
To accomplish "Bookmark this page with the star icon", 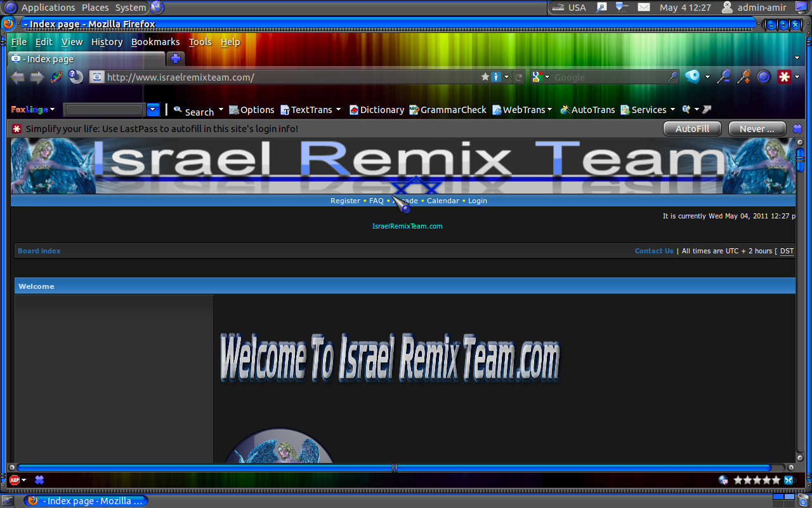I will pos(485,77).
